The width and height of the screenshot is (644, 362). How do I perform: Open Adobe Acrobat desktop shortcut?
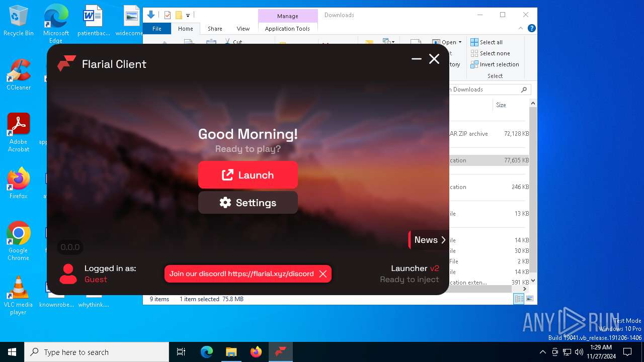tap(19, 133)
